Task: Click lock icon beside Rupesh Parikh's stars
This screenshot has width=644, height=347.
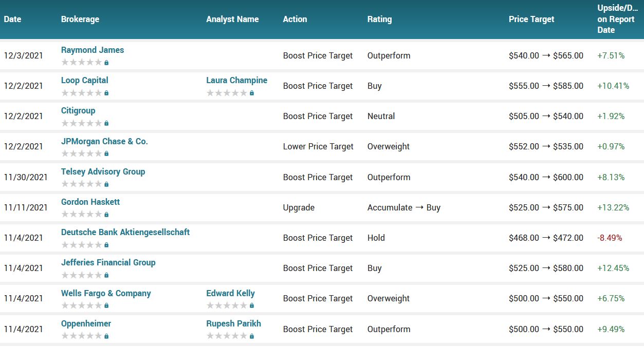Action: 252,336
